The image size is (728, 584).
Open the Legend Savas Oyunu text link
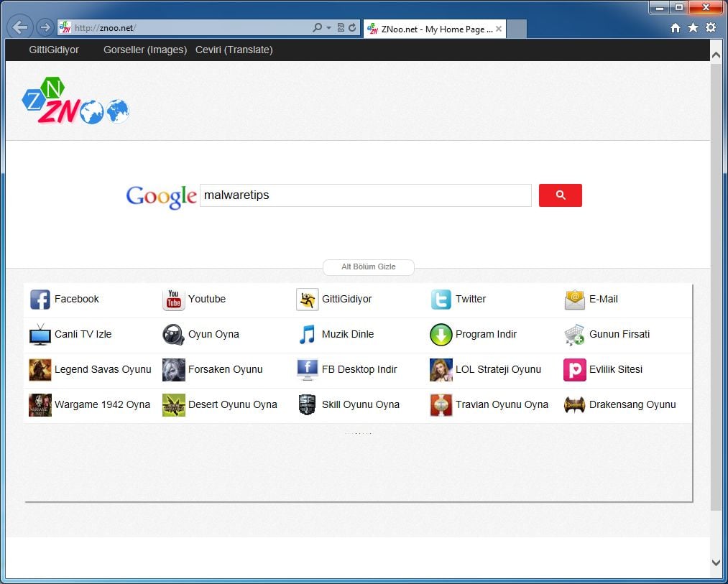103,370
